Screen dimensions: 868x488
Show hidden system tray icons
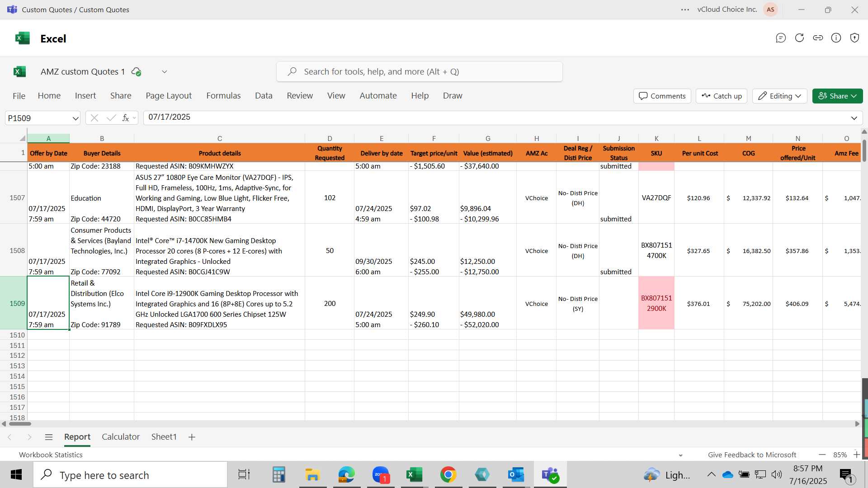(x=711, y=474)
